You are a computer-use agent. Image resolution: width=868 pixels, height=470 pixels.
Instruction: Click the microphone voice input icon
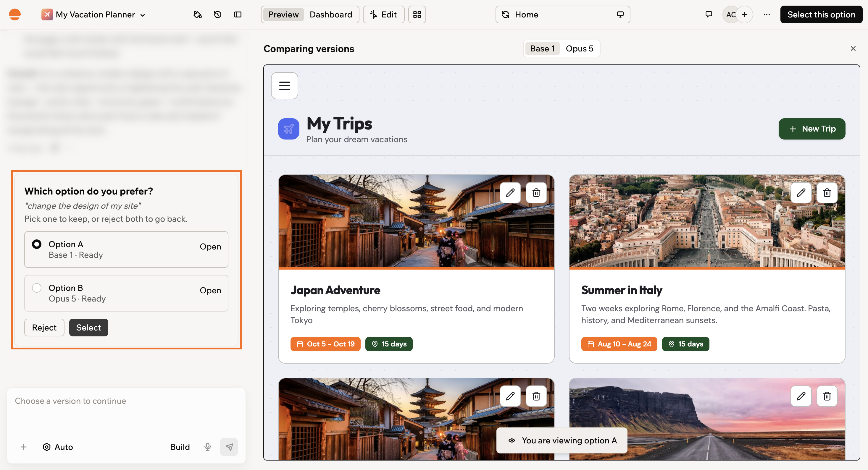point(208,447)
